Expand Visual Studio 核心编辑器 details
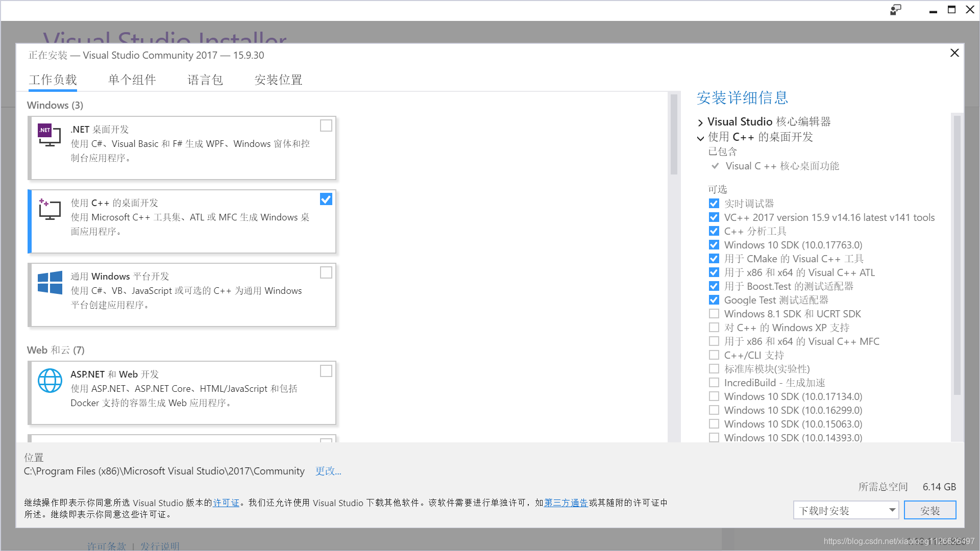The width and height of the screenshot is (980, 551). tap(700, 122)
